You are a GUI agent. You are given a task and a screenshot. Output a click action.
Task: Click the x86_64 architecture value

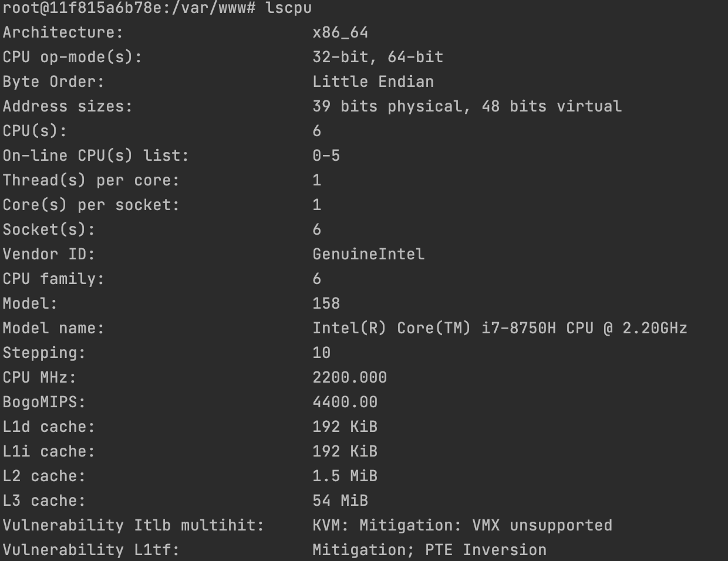340,33
